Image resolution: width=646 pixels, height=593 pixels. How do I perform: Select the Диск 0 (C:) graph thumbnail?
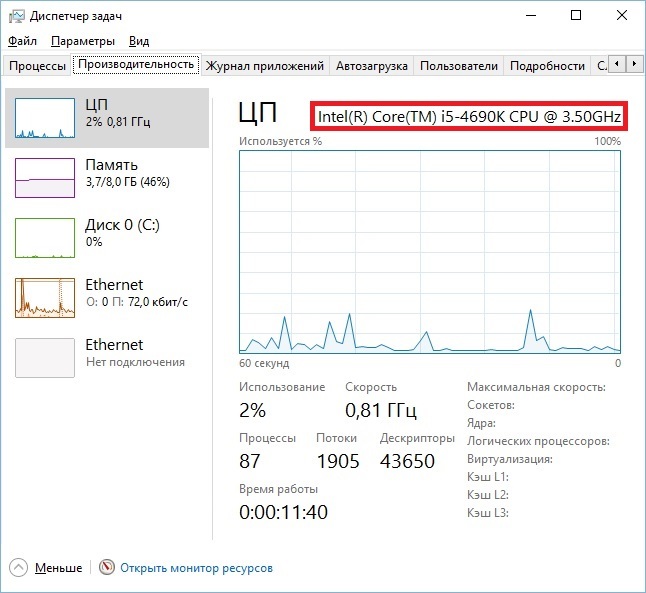(45, 238)
